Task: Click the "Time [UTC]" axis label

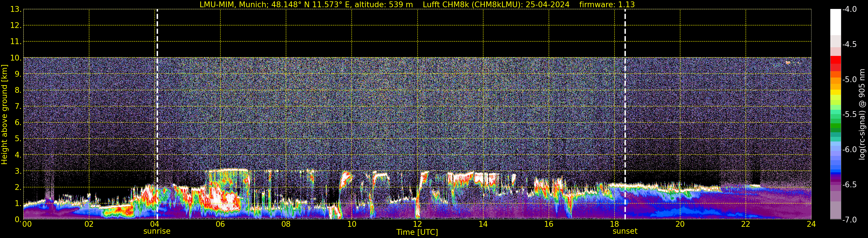Action: point(417,232)
